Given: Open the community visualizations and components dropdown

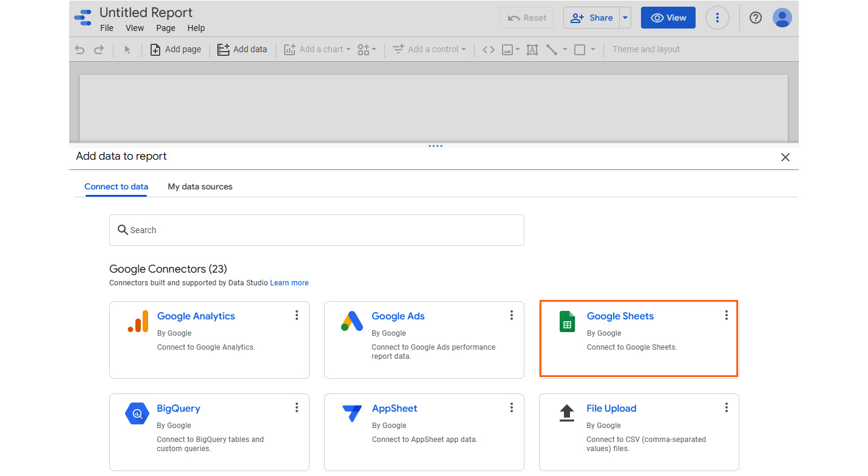Looking at the screenshot, I should 367,50.
